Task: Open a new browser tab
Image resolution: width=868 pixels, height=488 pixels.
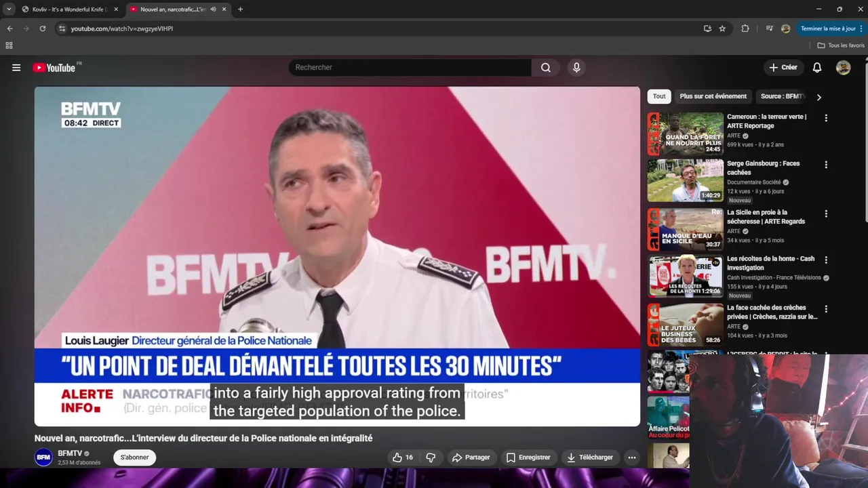Action: point(240,9)
